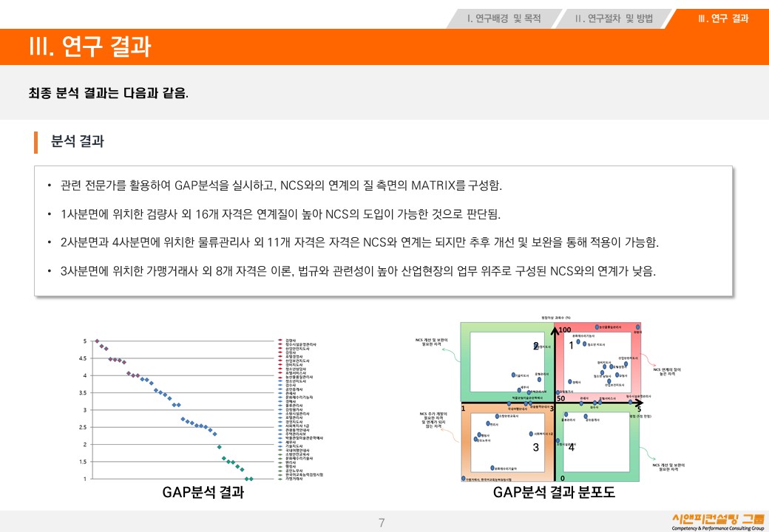
Task: Click the large '2' label in upper-left green quadrant
Action: pos(536,346)
